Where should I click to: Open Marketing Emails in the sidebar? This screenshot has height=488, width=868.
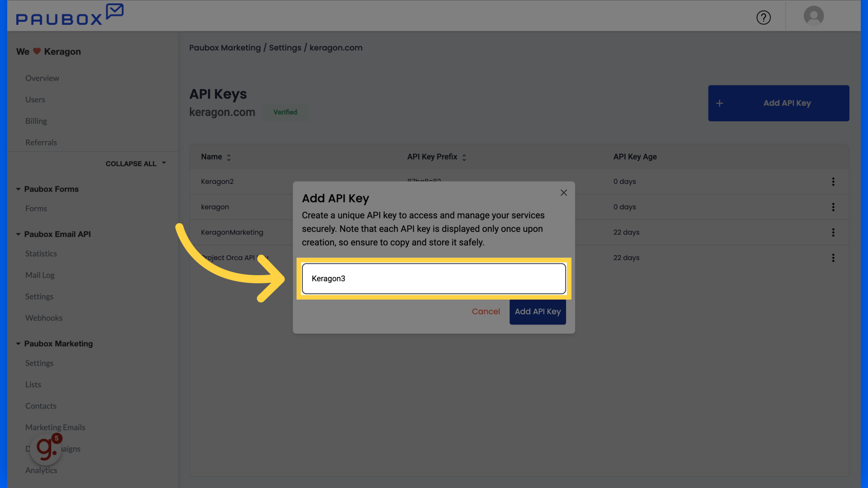[x=55, y=427]
